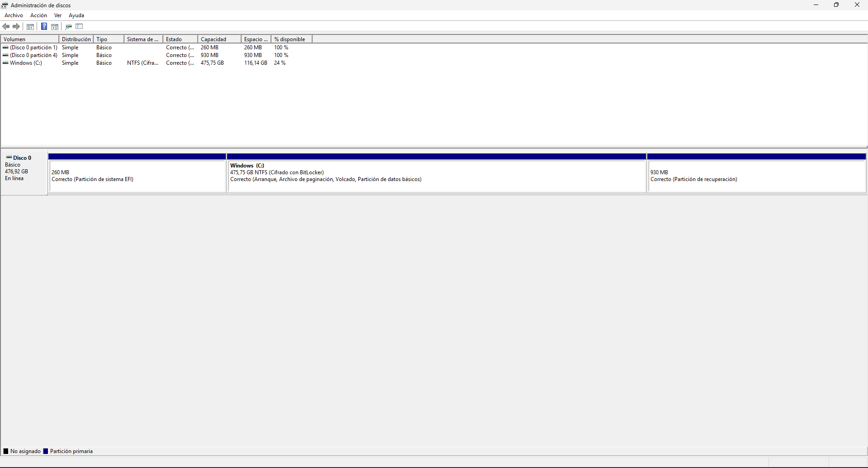Screen dimensions: 868x468
Task: Sort by the % disponible column header
Action: [292, 39]
